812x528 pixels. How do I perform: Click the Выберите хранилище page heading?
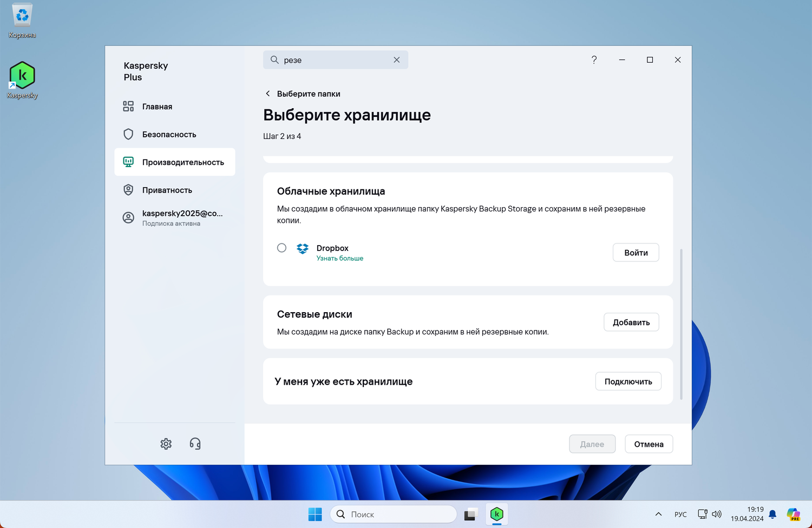coord(347,115)
